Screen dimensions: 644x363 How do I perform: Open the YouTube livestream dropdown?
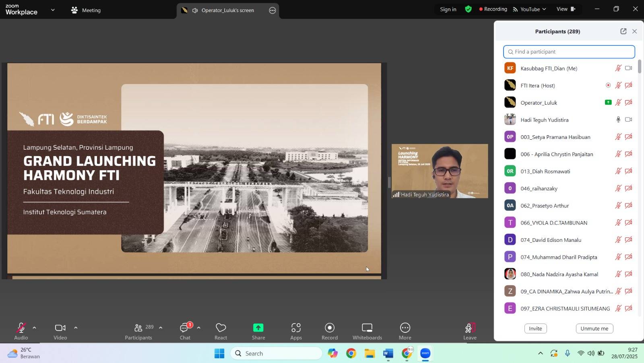click(530, 9)
